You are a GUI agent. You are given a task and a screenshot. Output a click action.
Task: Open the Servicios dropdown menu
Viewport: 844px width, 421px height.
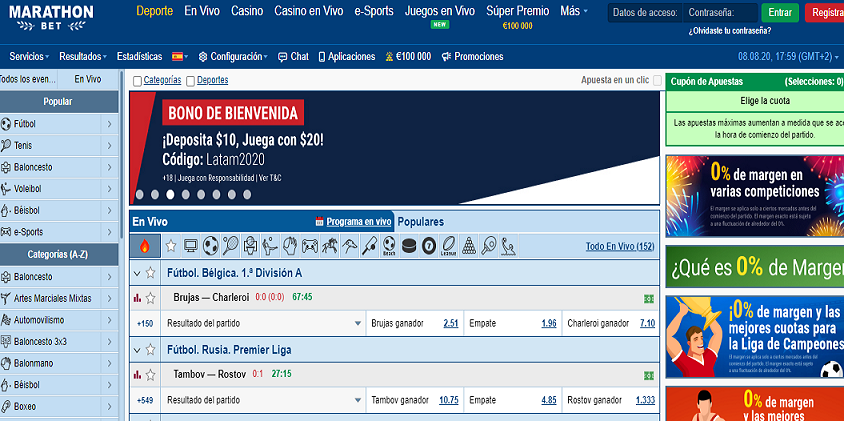[30, 57]
